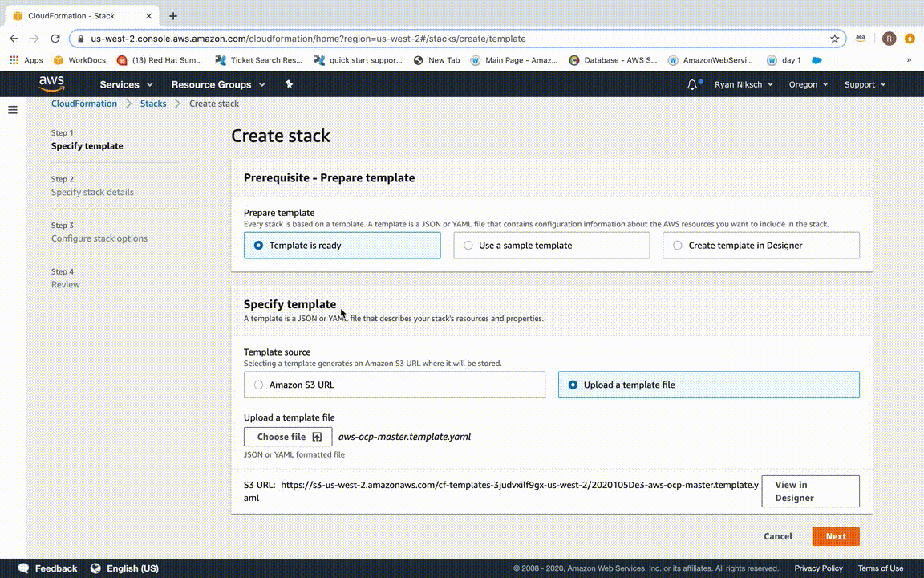Click the S3 URL text
This screenshot has width=924, height=578.
[x=501, y=491]
